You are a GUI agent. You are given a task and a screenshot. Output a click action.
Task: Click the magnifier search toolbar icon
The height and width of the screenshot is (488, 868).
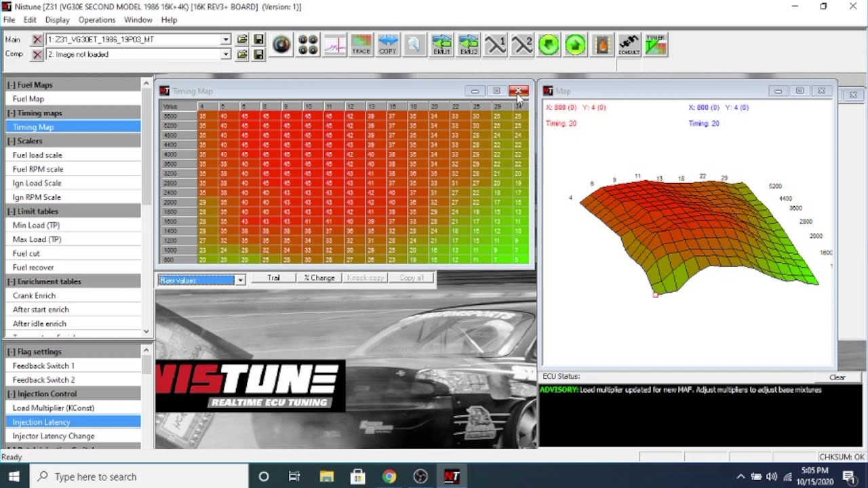414,45
